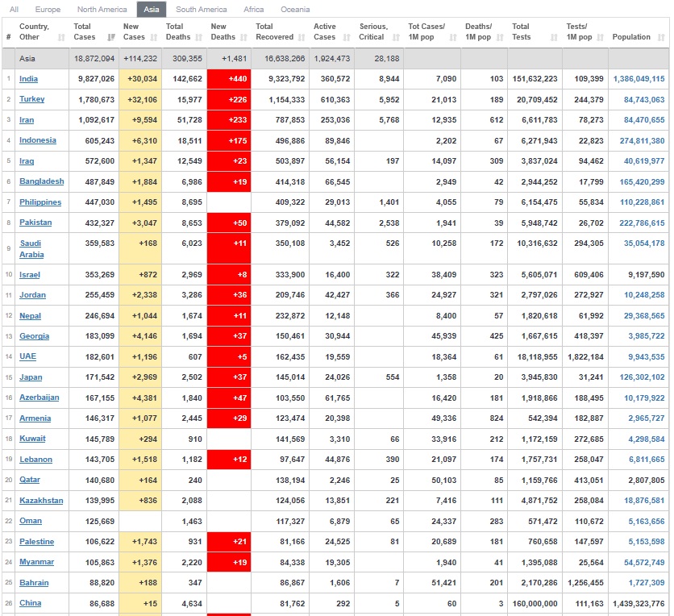Sort by New Deaths column arrow
This screenshot has height=616, width=674.
point(244,37)
